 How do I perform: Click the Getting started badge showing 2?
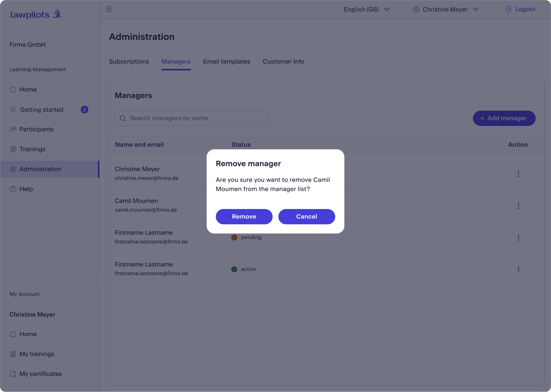(x=84, y=110)
